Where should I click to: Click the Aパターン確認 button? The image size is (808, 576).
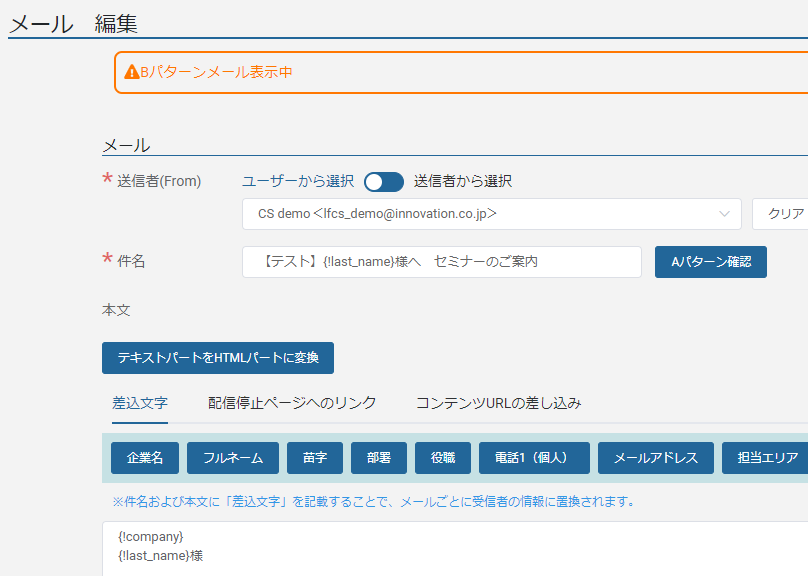710,261
